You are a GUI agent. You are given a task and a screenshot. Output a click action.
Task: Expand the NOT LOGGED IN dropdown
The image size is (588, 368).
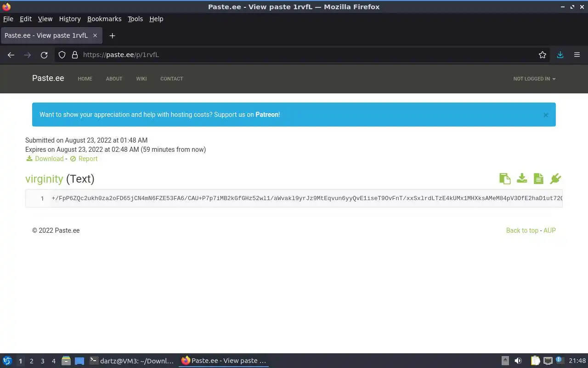(534, 79)
